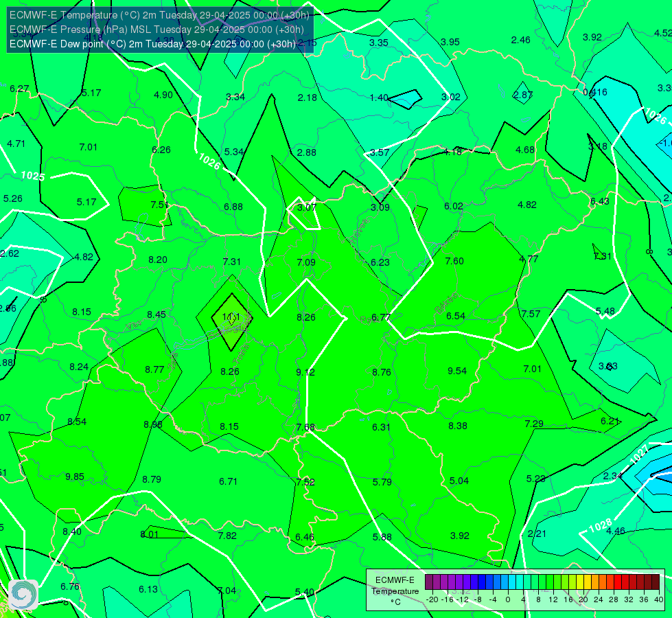672x618 pixels.
Task: Click the 4.46 dew point value
Action: click(616, 531)
